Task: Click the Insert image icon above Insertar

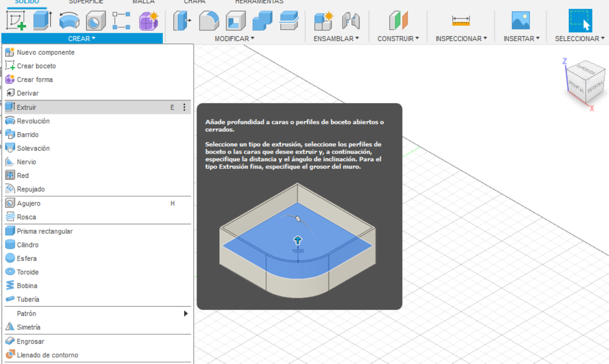Action: point(521,21)
